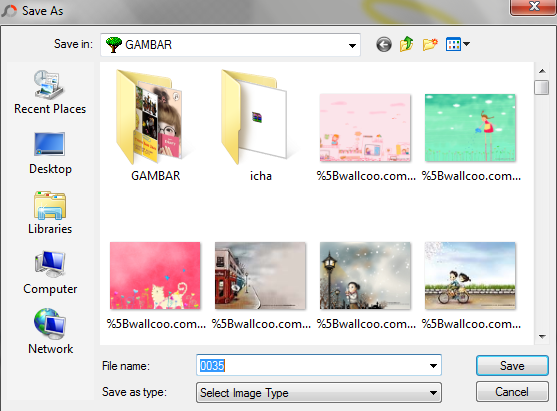The image size is (557, 411).
Task: Click the Save As title bar icon
Action: click(x=9, y=11)
